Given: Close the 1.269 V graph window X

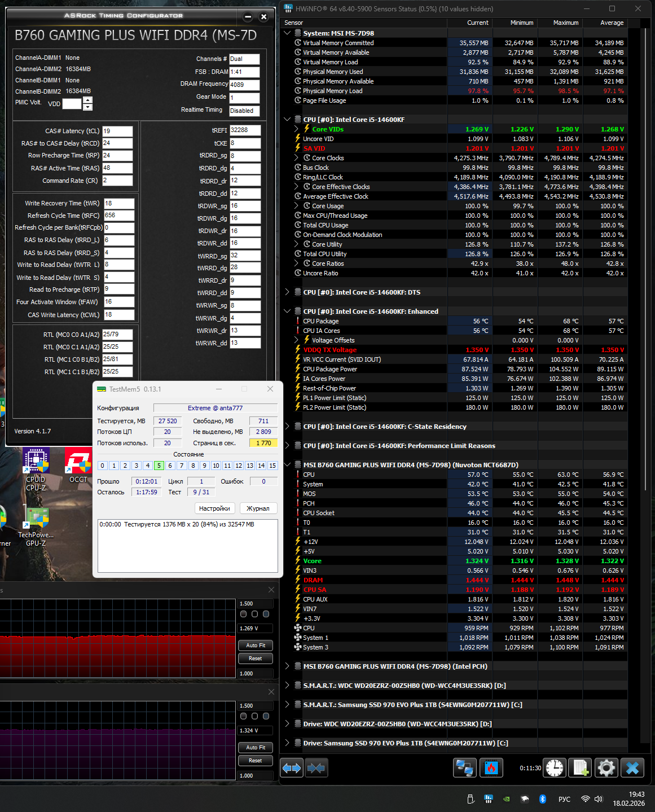Looking at the screenshot, I should (x=271, y=590).
